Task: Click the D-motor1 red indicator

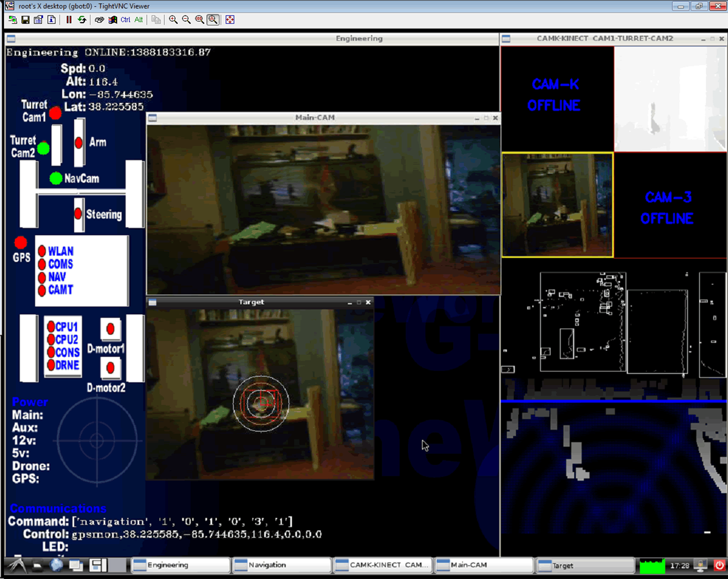Action: [x=111, y=328]
